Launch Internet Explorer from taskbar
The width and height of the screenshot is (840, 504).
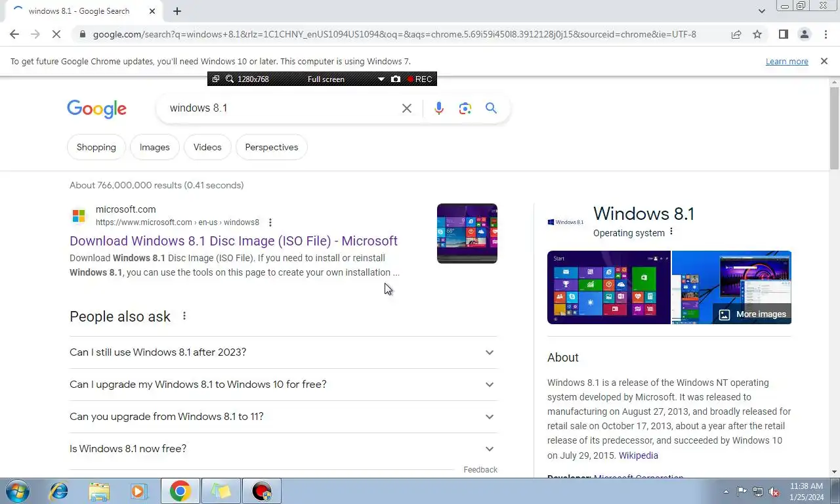(x=59, y=491)
